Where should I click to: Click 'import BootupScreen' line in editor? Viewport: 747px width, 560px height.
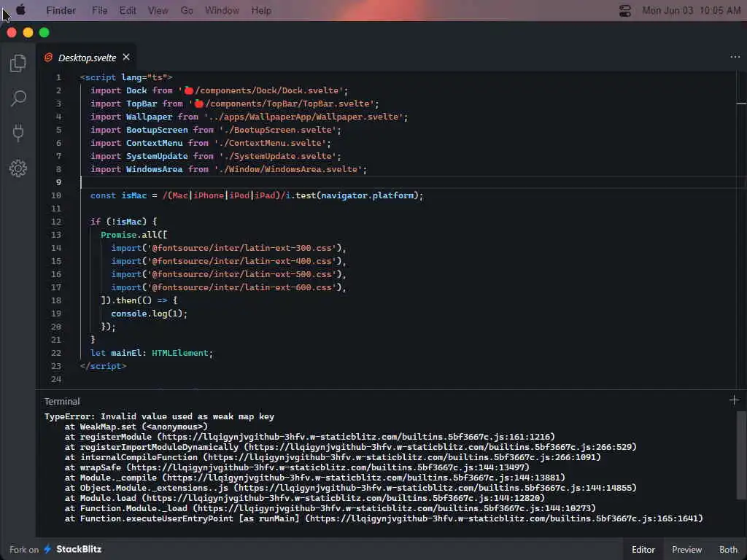[216, 130]
